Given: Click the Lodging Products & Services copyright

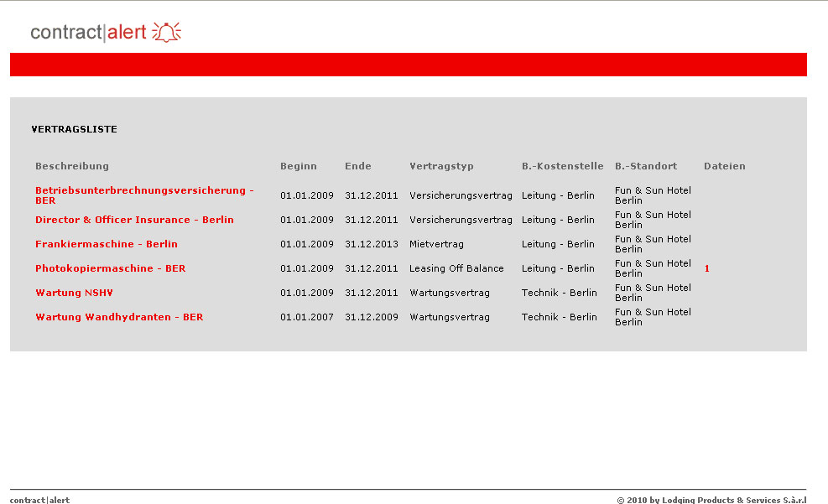Looking at the screenshot, I should tap(711, 500).
